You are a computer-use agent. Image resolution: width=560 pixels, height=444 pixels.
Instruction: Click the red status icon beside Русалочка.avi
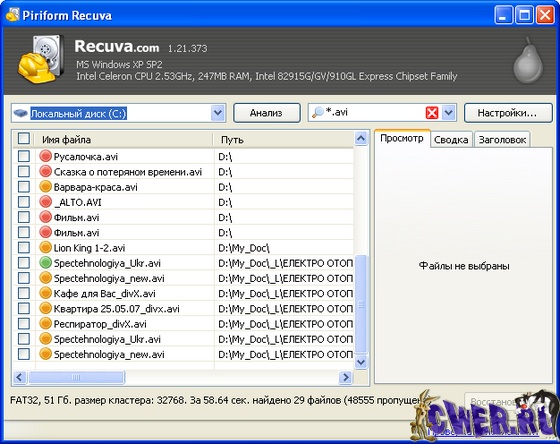pyautogui.click(x=45, y=156)
